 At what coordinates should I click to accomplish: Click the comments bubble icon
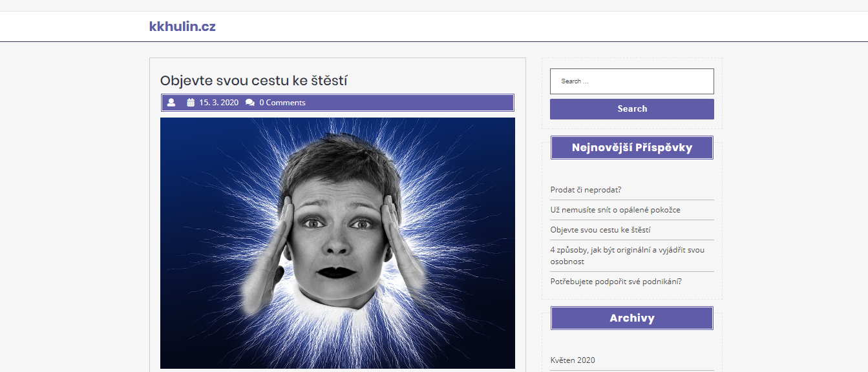tap(250, 102)
